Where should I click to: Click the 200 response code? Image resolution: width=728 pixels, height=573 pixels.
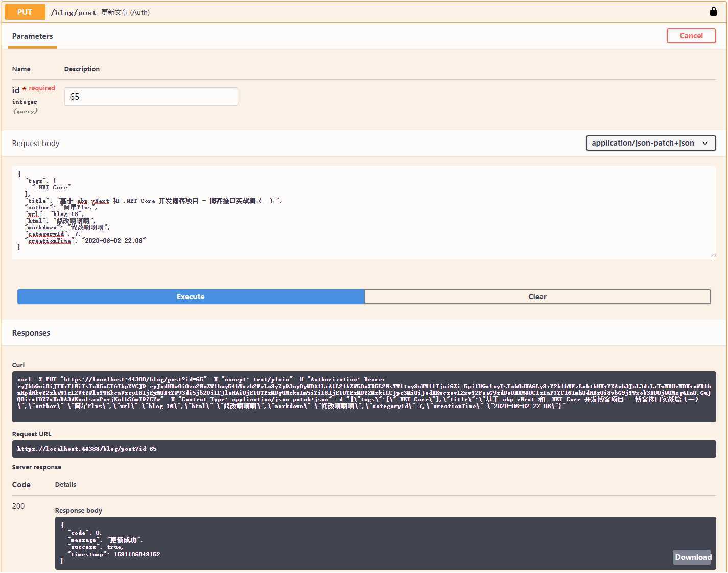coord(18,506)
